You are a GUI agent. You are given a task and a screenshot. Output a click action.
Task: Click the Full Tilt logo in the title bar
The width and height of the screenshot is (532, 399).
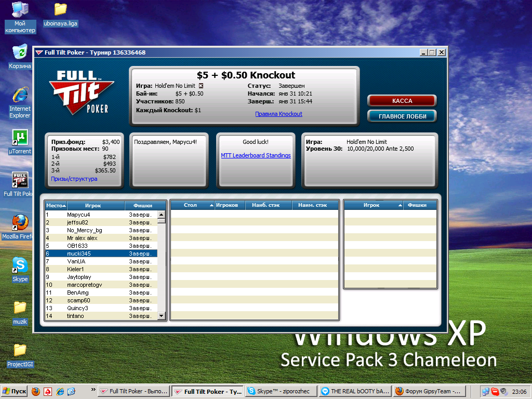coord(39,52)
